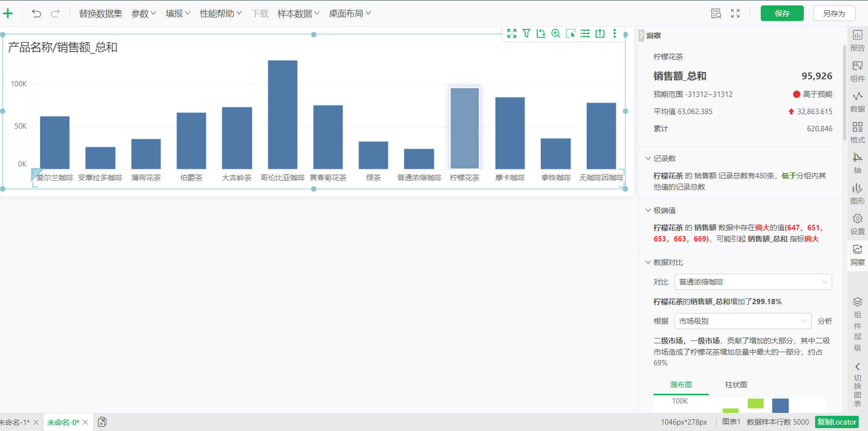Collapse the 数据对比 section

coord(648,262)
